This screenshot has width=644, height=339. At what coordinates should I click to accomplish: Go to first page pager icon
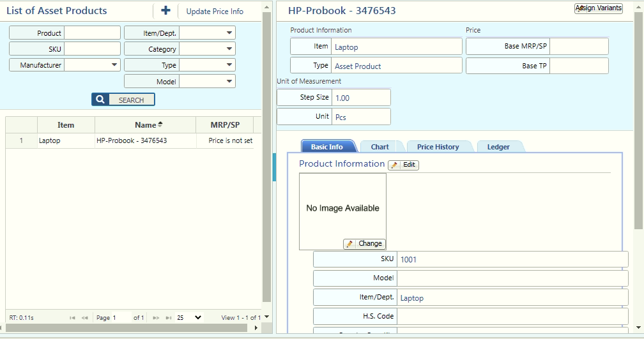[72, 318]
